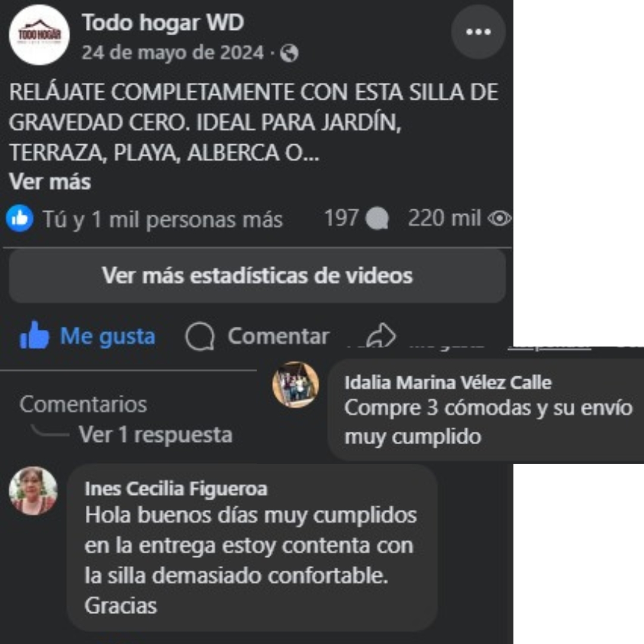View the list of people who reacted
Image resolution: width=644 pixels, height=644 pixels.
click(x=163, y=219)
